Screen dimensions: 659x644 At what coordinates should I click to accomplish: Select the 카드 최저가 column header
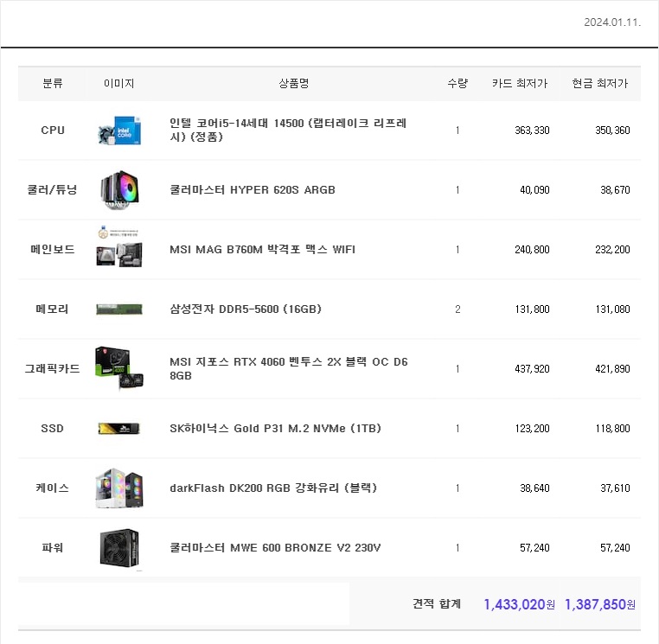tap(520, 83)
